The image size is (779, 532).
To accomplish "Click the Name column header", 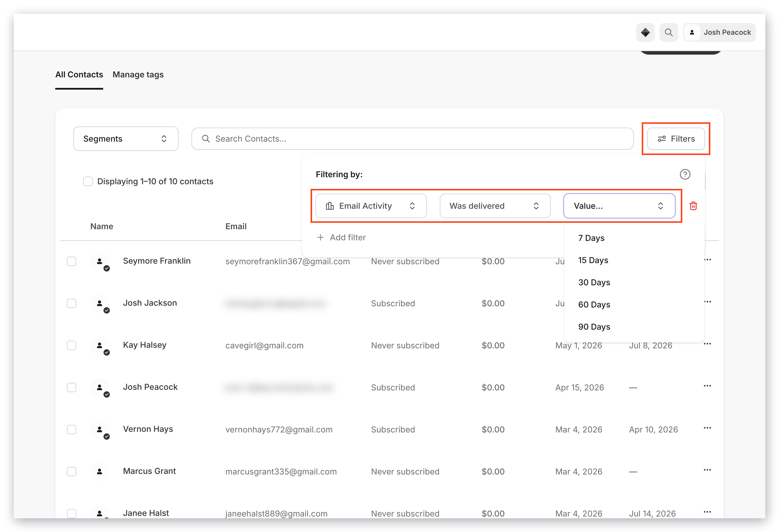I will click(x=102, y=226).
